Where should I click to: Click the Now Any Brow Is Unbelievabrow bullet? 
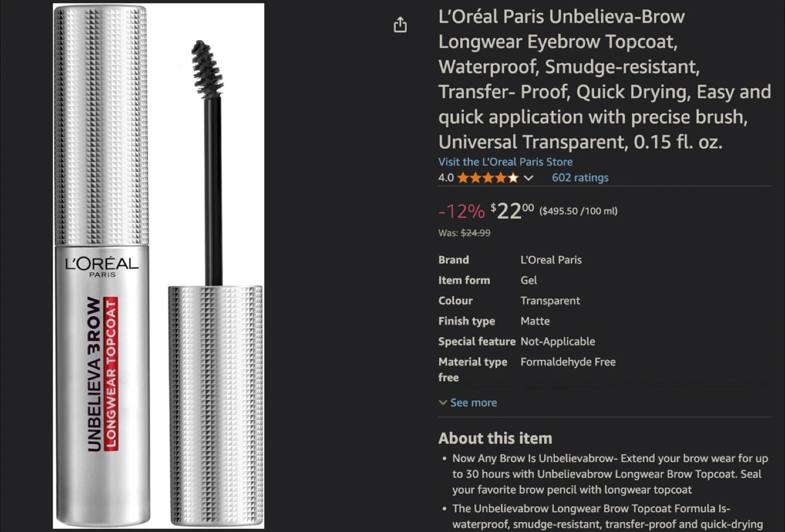[610, 474]
